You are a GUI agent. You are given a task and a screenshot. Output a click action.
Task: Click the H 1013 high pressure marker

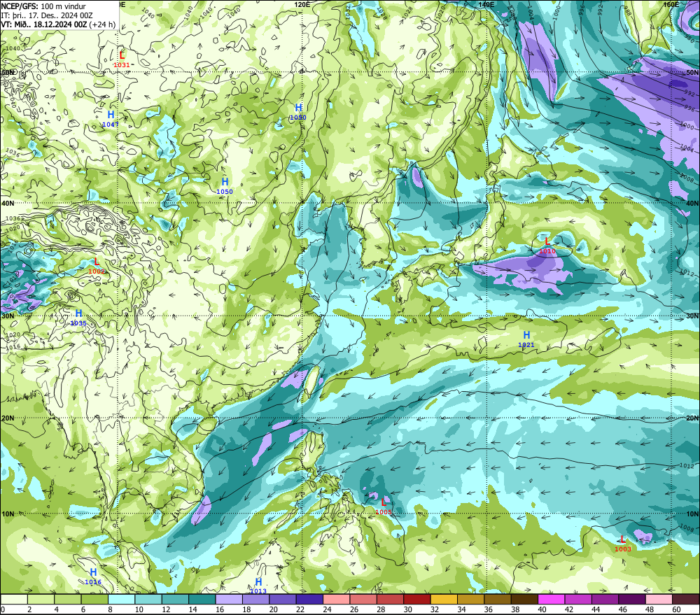click(x=258, y=586)
